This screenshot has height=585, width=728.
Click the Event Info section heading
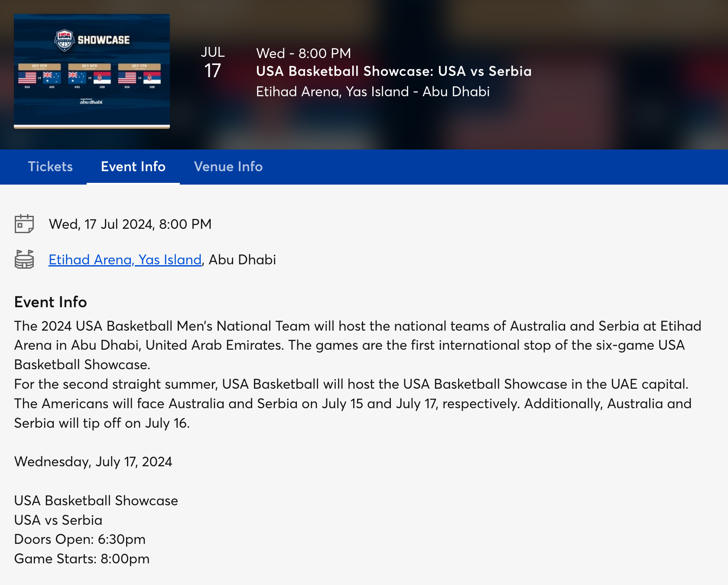click(50, 302)
